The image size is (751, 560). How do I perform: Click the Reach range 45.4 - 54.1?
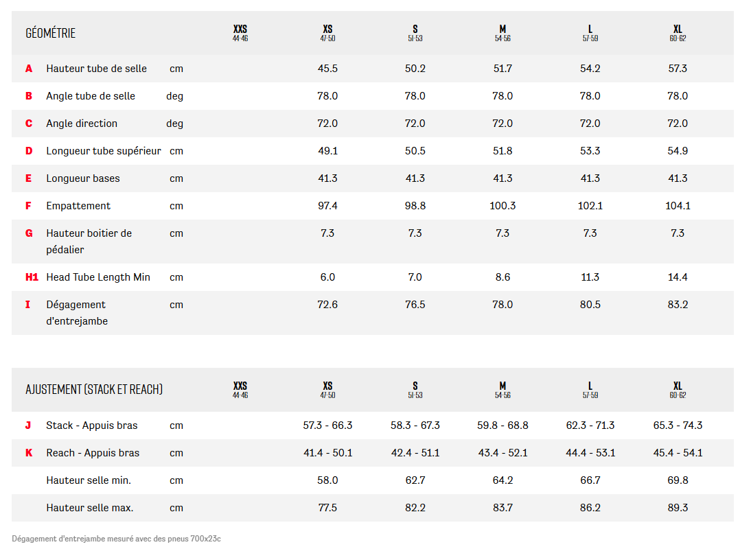[678, 453]
